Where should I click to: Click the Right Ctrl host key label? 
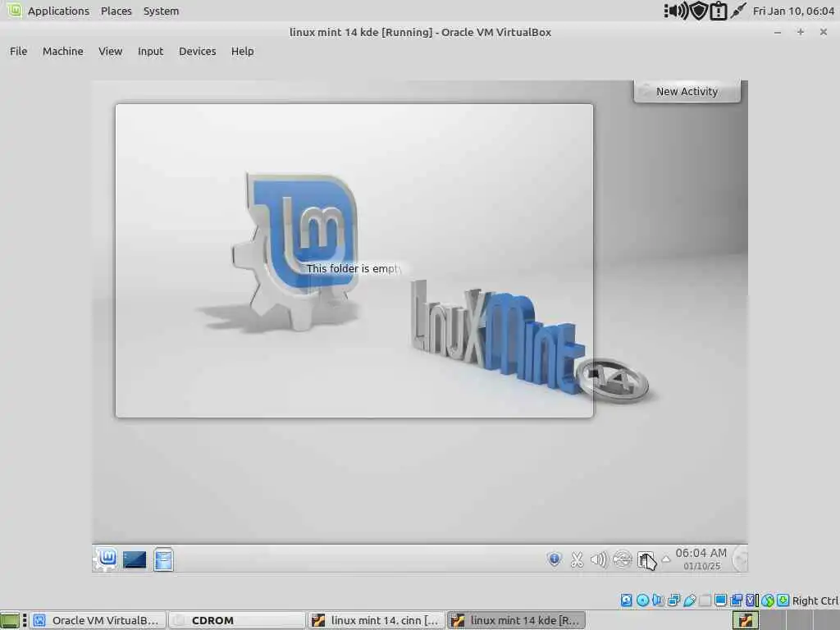[815, 600]
